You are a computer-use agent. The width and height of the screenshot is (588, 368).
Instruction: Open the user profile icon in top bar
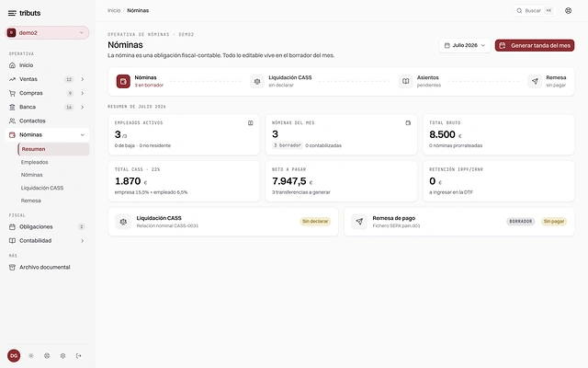click(568, 10)
